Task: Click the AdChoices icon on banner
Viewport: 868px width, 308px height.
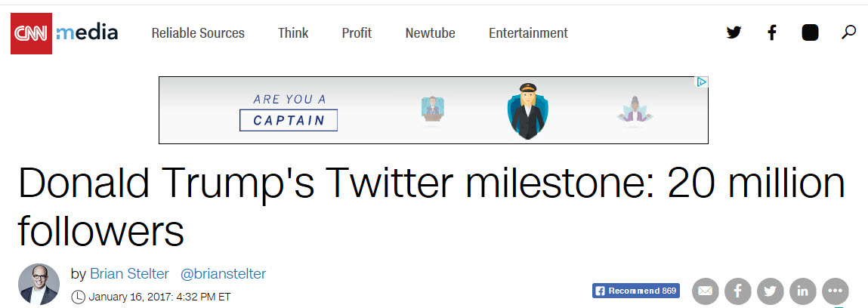Action: [702, 82]
